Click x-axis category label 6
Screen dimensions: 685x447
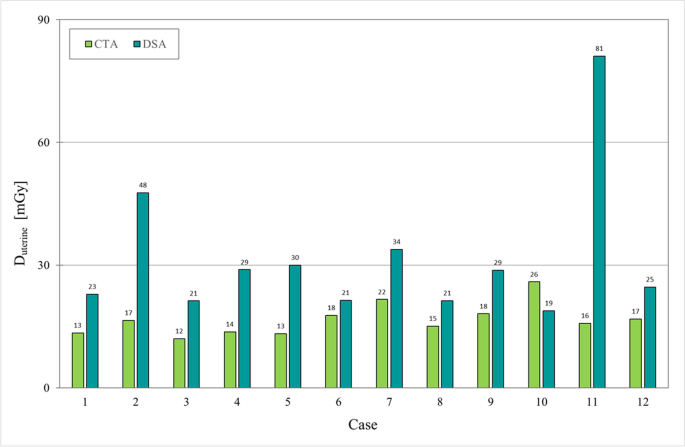339,402
